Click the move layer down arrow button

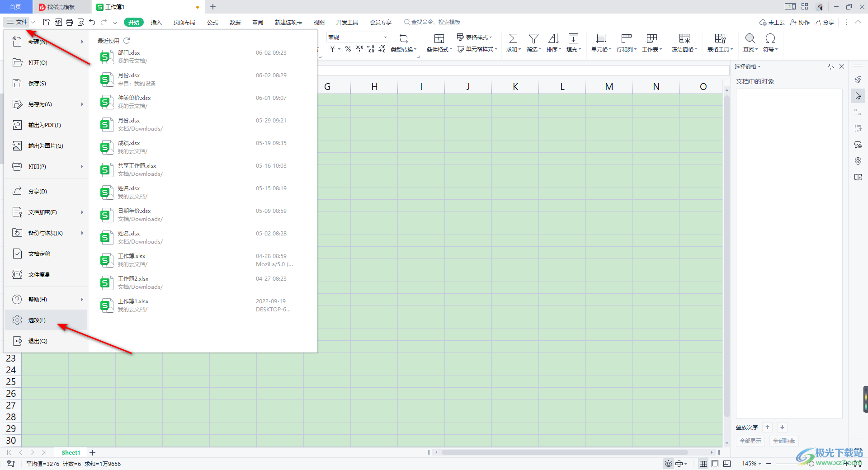point(782,427)
